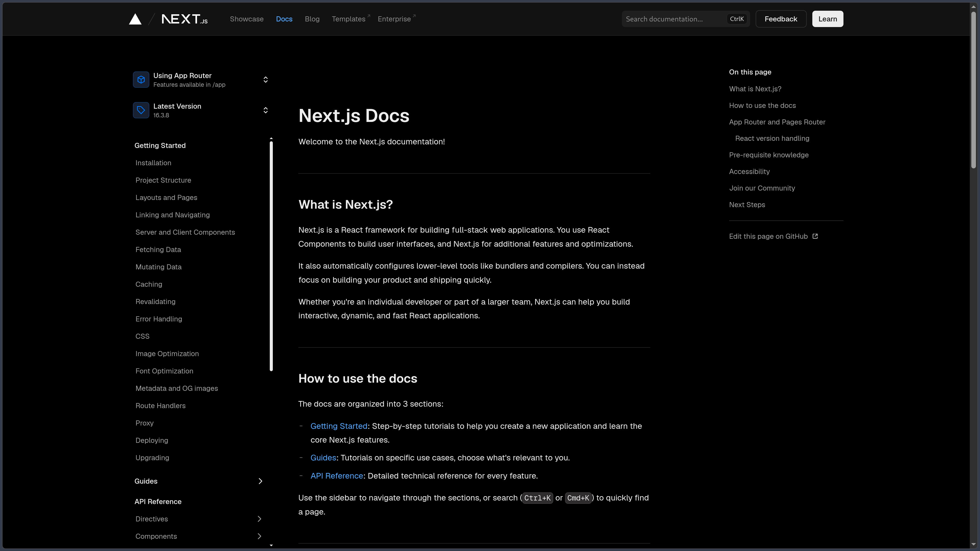980x551 pixels.
Task: Open the Latest Version 16.3.8 selector
Action: point(201,110)
